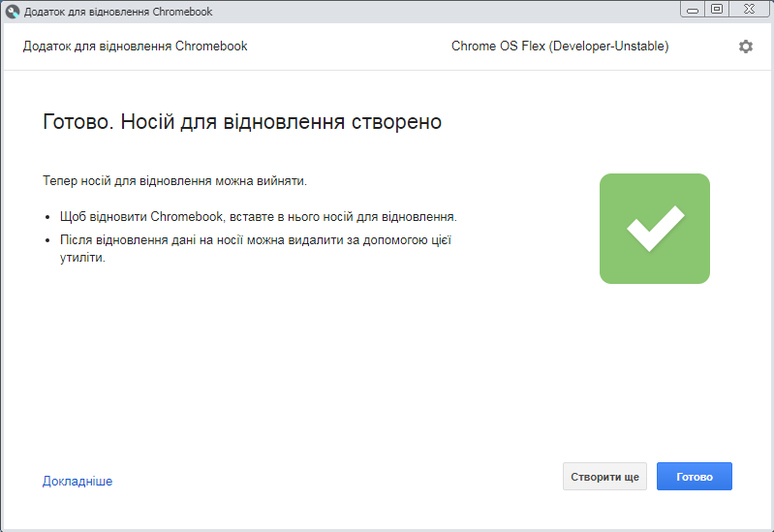774x532 pixels.
Task: Click the word утиліти at paragraph end
Action: click(x=81, y=259)
